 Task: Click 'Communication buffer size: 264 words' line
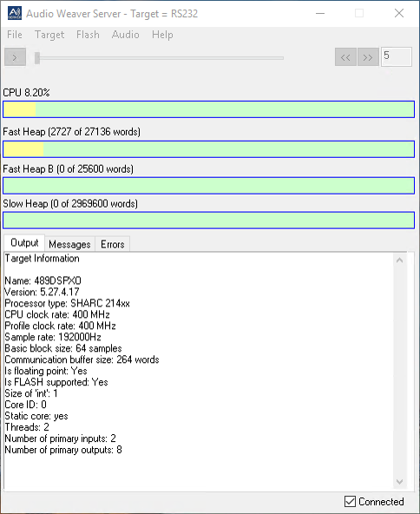click(82, 359)
